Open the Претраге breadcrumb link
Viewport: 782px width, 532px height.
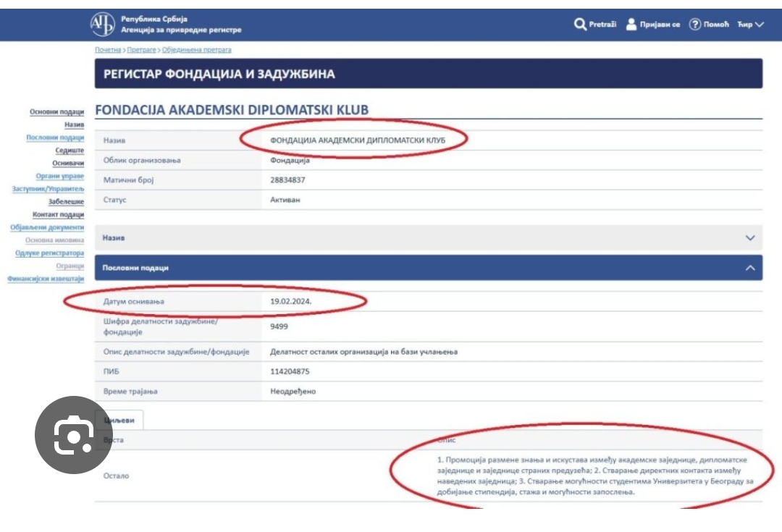142,50
